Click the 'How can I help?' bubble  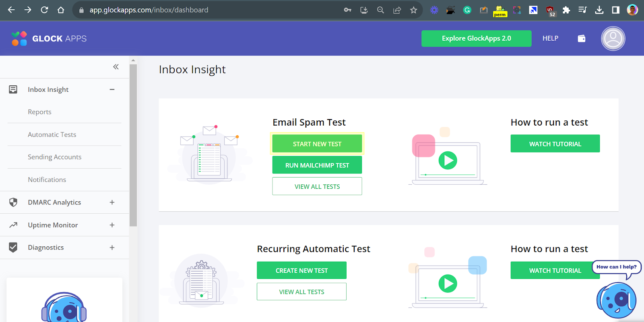pyautogui.click(x=616, y=267)
